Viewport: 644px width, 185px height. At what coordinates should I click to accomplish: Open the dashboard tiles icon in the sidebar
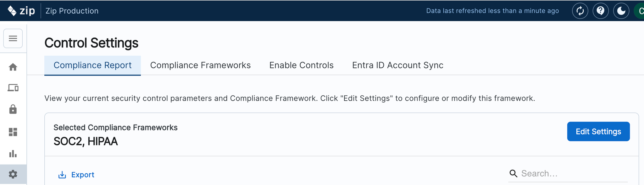point(13,132)
